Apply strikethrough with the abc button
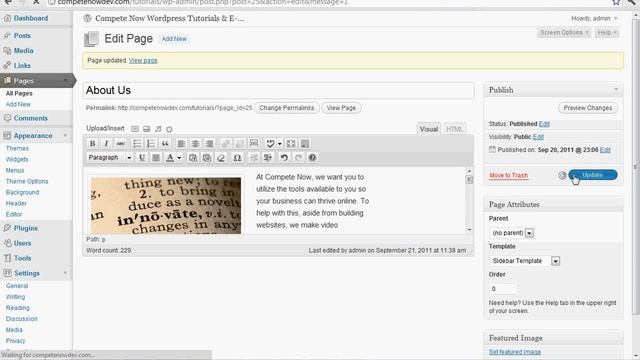640x360 pixels. tap(120, 144)
